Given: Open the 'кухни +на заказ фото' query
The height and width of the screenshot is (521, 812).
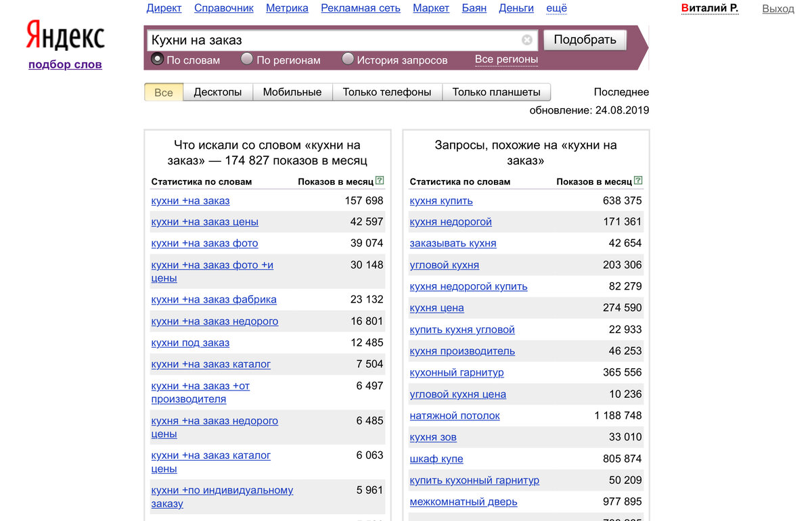Looking at the screenshot, I should click(204, 244).
